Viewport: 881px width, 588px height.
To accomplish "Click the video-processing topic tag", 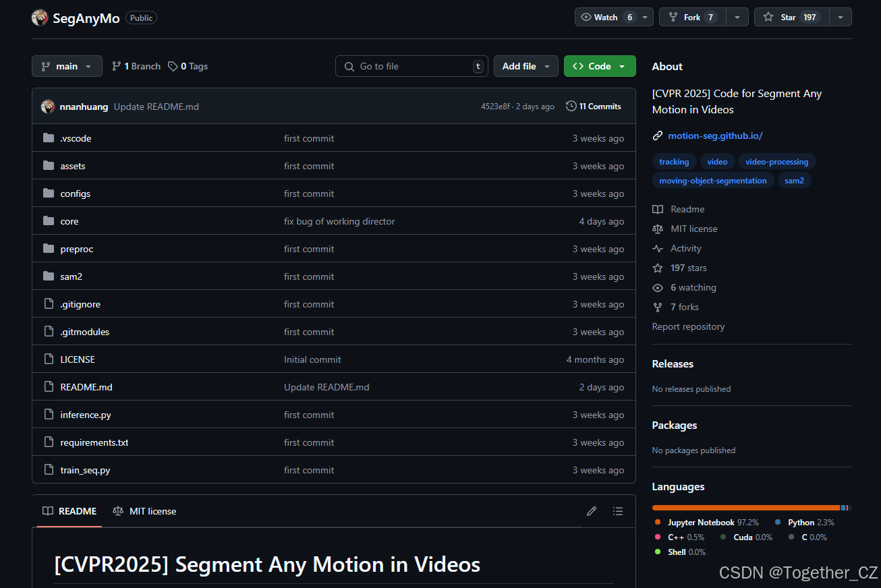I will click(776, 162).
